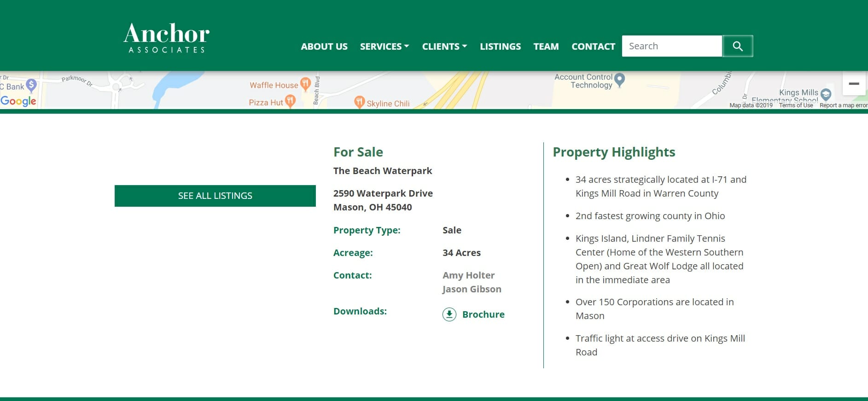This screenshot has height=401, width=868.
Task: Click the Waffle House map pin
Action: (305, 84)
